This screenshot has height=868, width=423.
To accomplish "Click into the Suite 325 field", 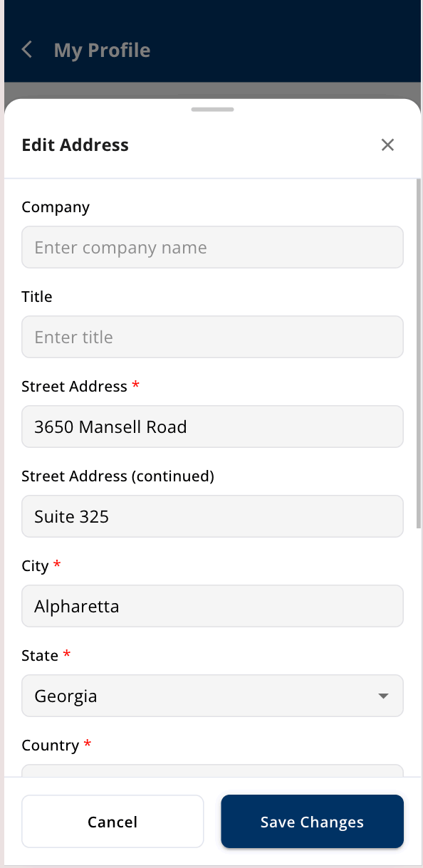I will 212,516.
